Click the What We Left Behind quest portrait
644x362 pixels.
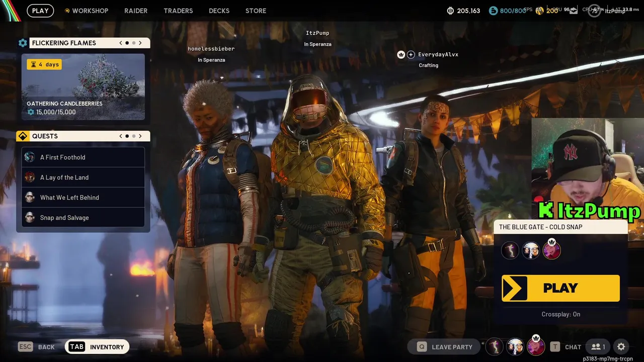tap(30, 198)
